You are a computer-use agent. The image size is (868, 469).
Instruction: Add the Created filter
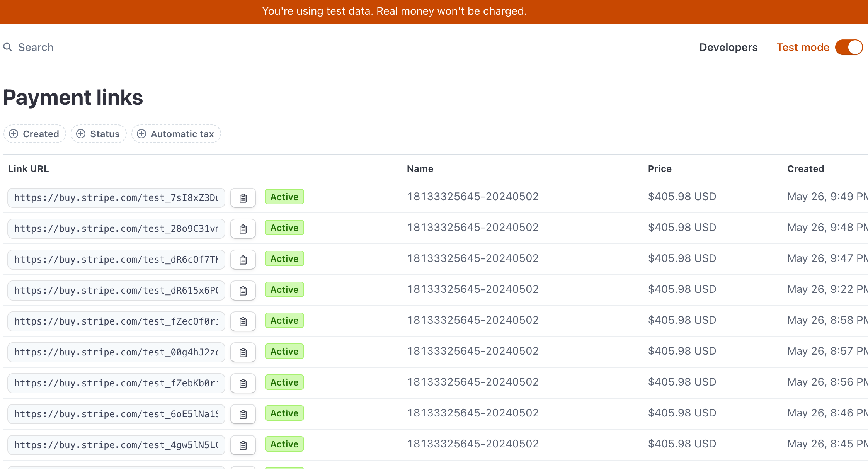(x=35, y=134)
